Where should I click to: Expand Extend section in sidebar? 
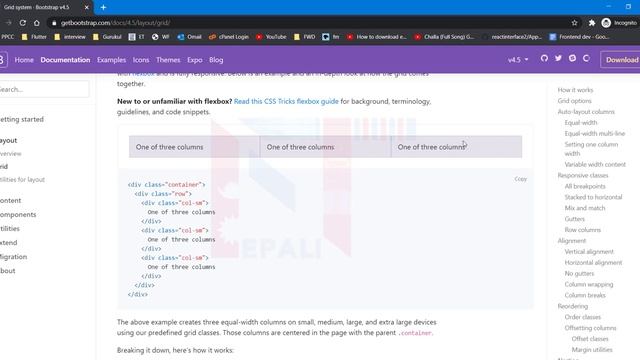coord(9,242)
